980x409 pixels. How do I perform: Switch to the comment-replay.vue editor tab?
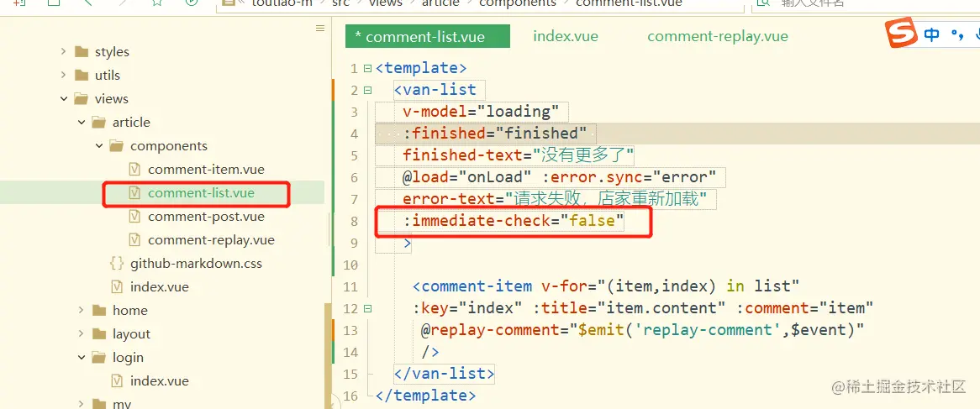[718, 36]
